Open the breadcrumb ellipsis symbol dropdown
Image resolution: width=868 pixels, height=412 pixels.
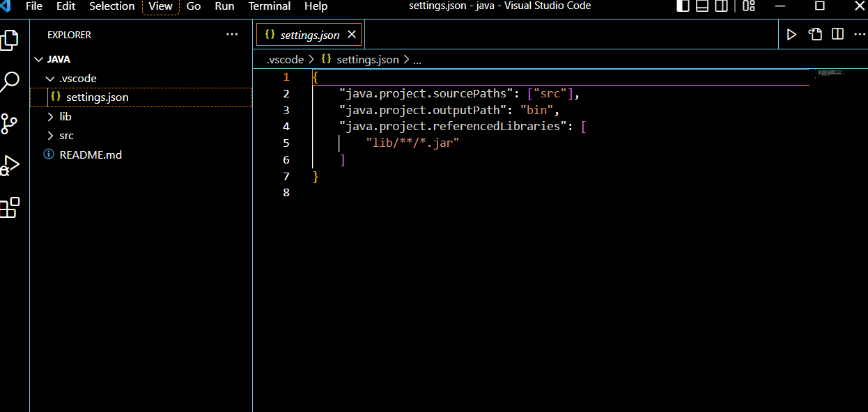(x=417, y=60)
